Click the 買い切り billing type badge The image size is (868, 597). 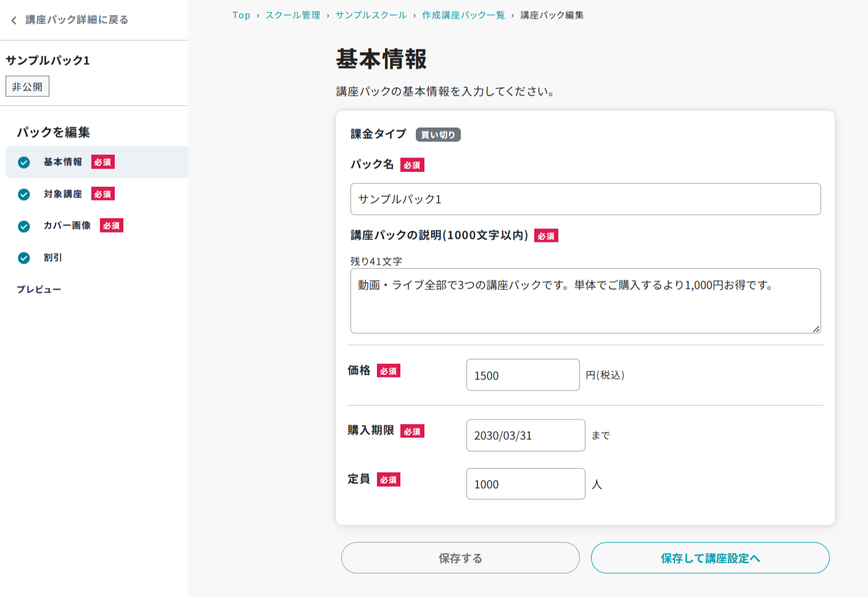pos(438,134)
